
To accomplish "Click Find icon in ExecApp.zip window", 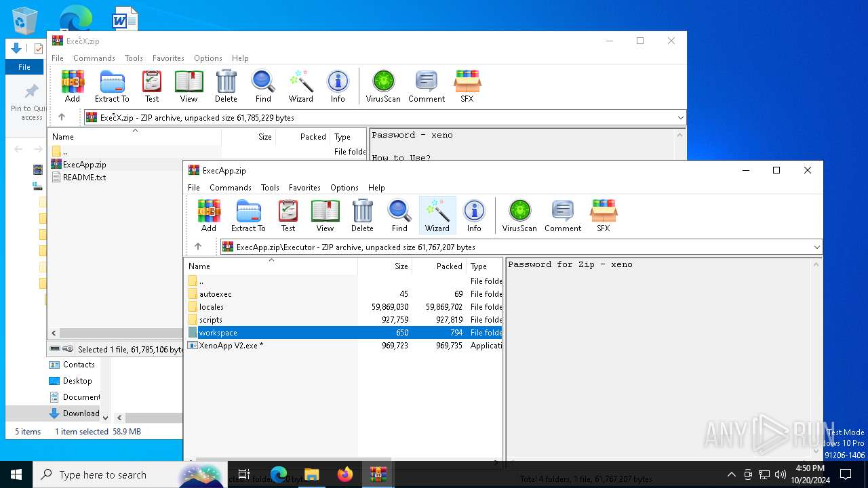I will pyautogui.click(x=399, y=216).
